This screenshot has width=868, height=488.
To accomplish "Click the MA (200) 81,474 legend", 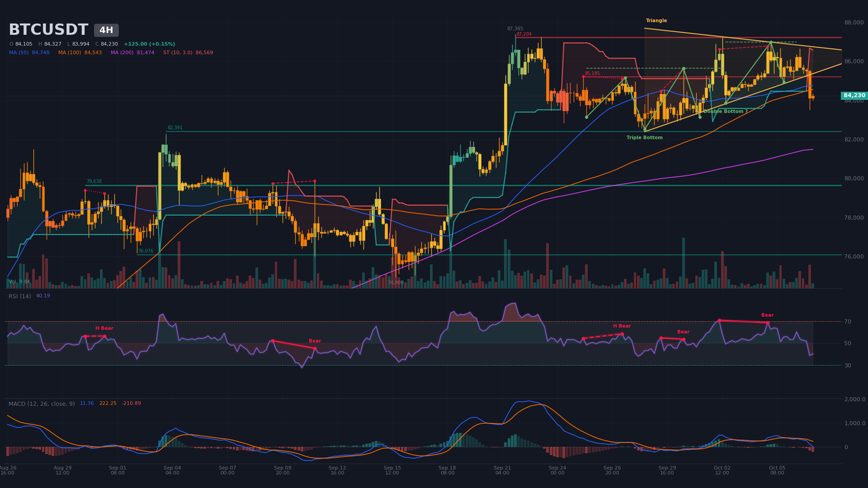I will pyautogui.click(x=132, y=53).
